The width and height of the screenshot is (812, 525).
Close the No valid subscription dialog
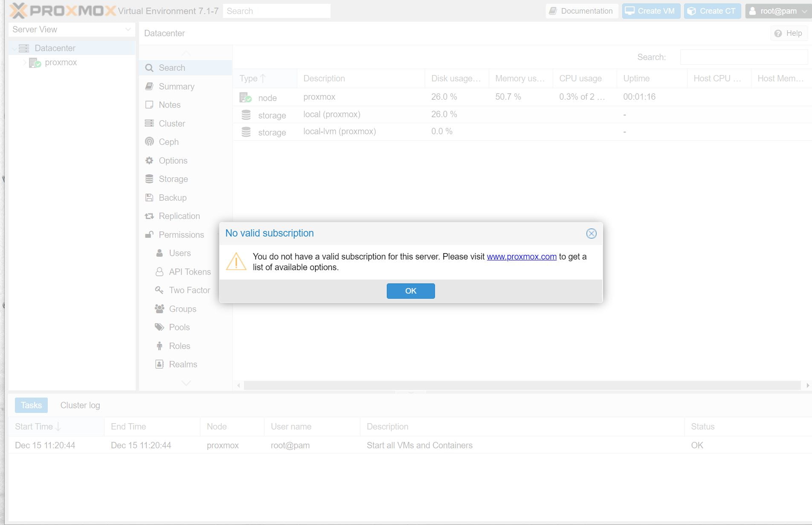(591, 234)
